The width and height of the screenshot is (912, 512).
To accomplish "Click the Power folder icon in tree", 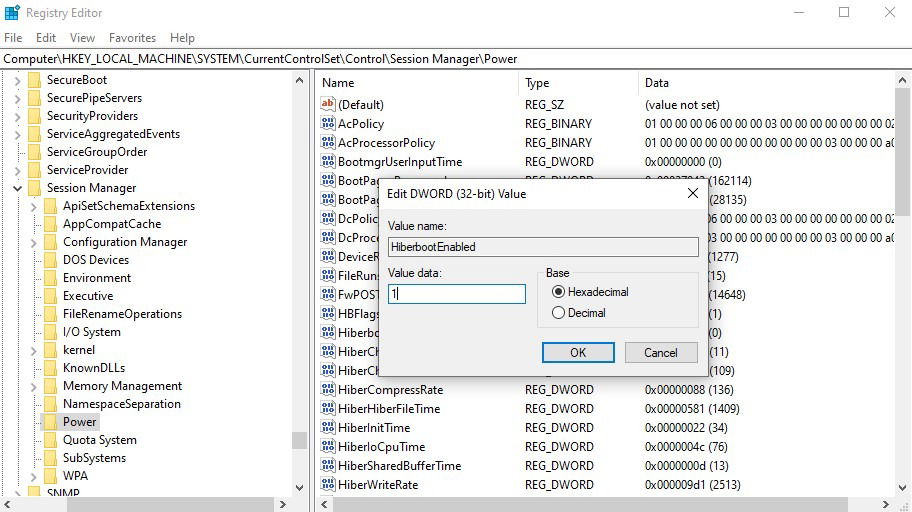I will point(51,421).
